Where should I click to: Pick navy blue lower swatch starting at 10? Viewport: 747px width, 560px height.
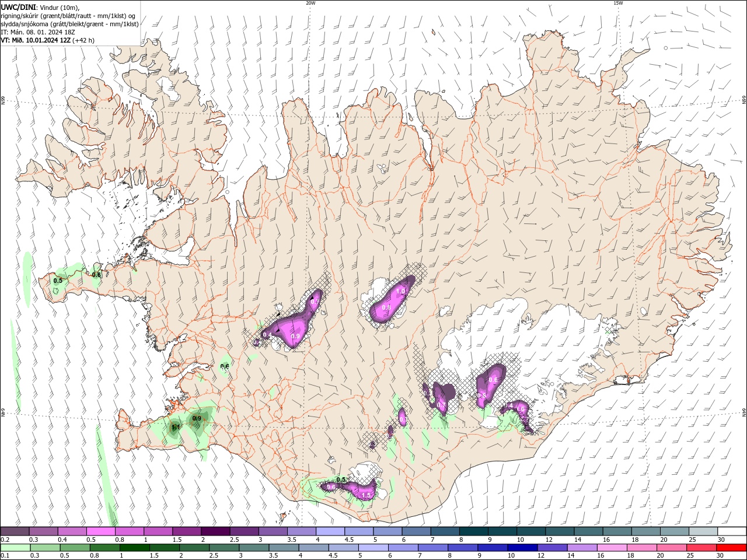tap(522, 548)
